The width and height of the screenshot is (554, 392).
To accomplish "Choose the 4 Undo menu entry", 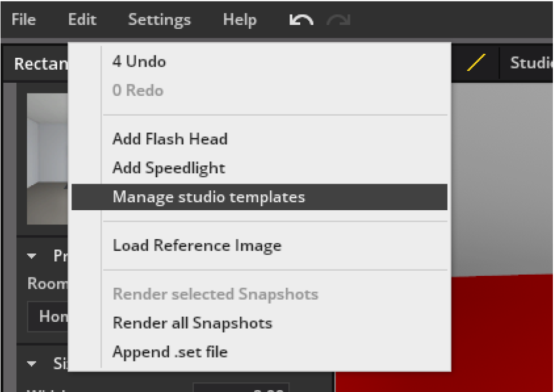I will coord(139,61).
